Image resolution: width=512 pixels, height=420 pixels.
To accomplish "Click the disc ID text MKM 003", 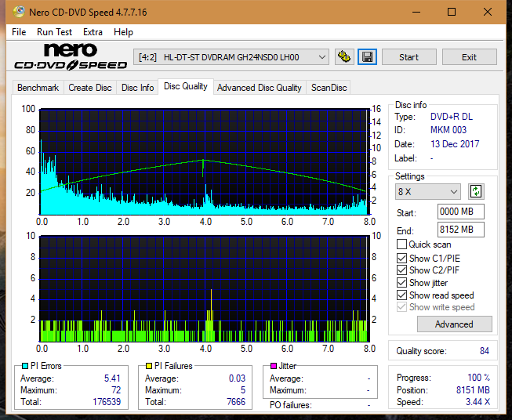I will click(448, 130).
